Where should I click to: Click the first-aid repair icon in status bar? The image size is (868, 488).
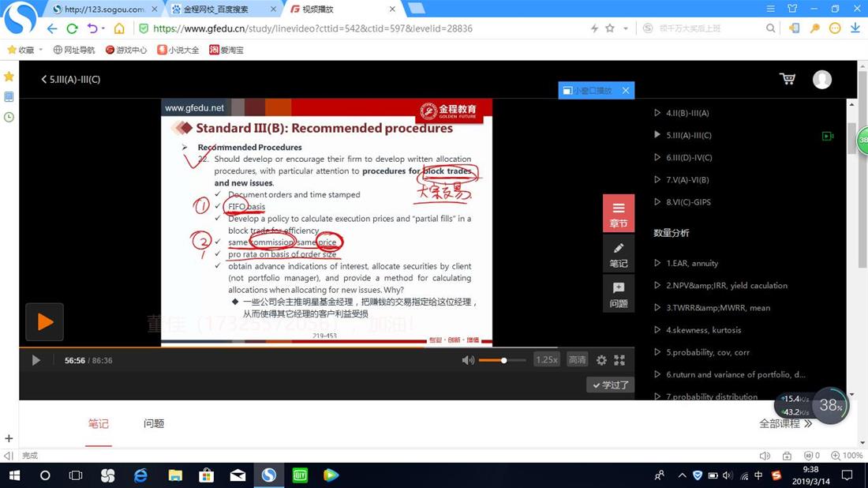tap(787, 456)
